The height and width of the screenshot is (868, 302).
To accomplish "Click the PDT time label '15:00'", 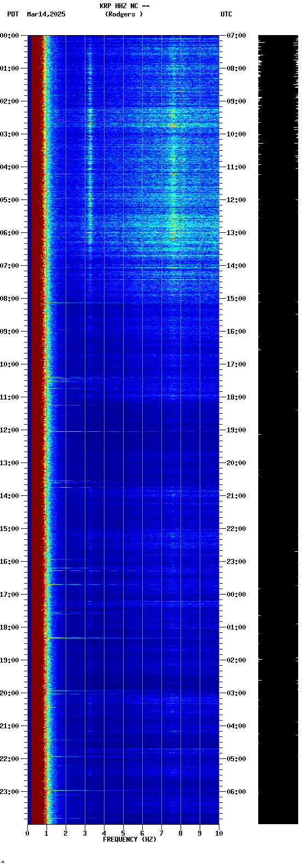I will [x=9, y=529].
